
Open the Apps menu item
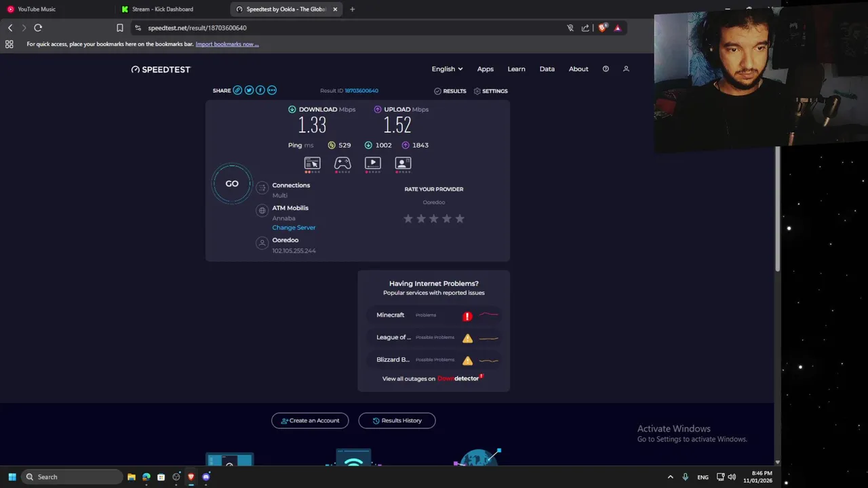[485, 69]
